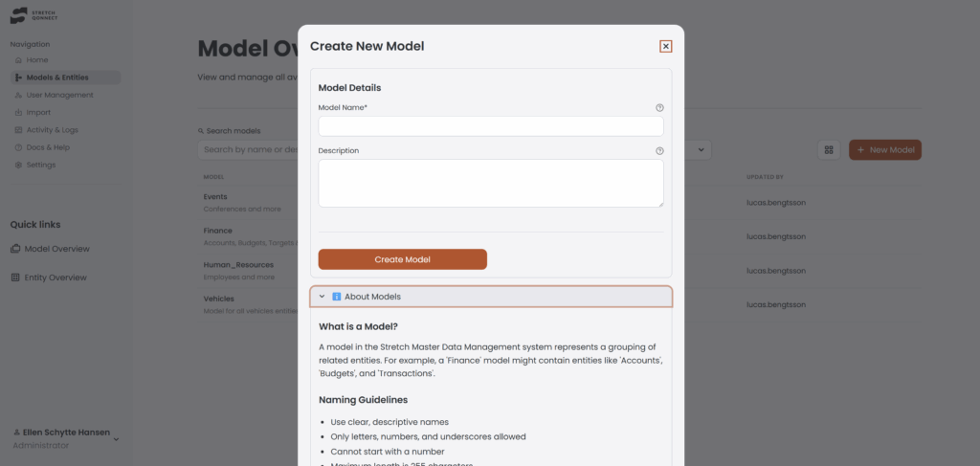Open the filter dropdown next to search

(702, 149)
